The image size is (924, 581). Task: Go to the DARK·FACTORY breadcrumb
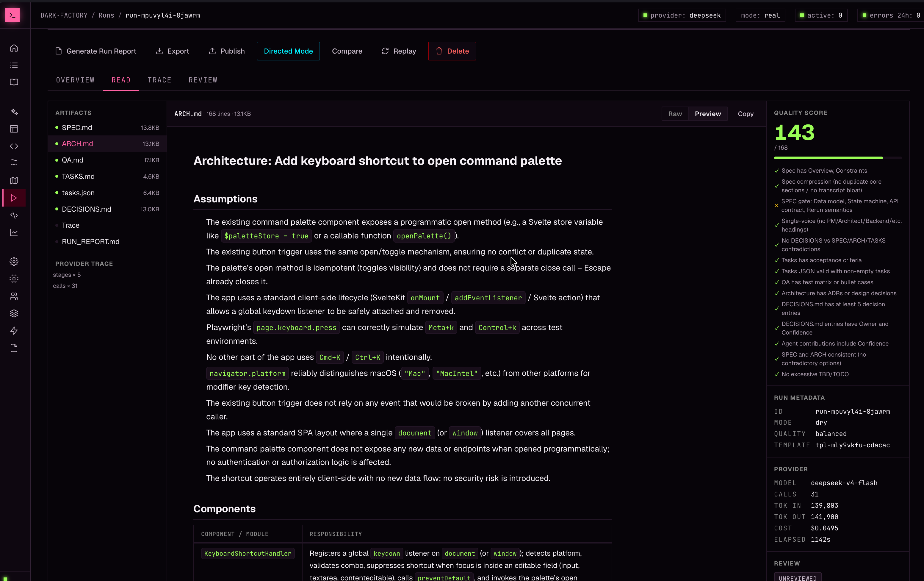click(x=64, y=15)
